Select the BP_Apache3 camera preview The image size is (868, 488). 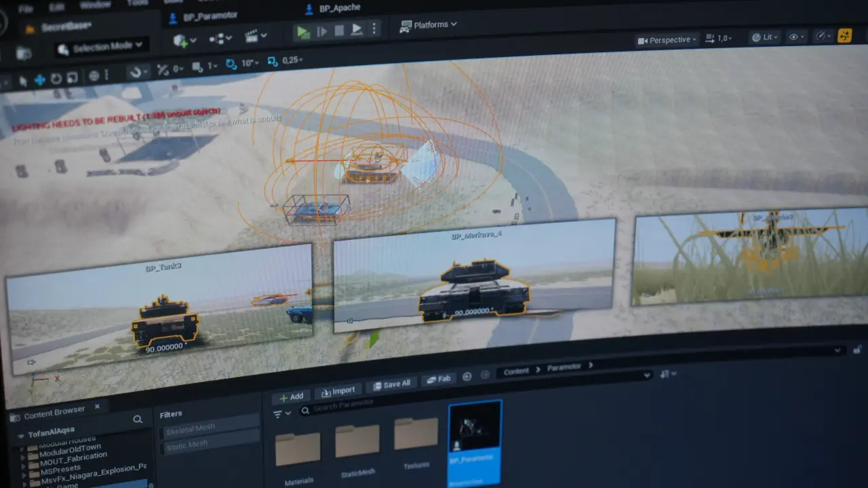751,256
